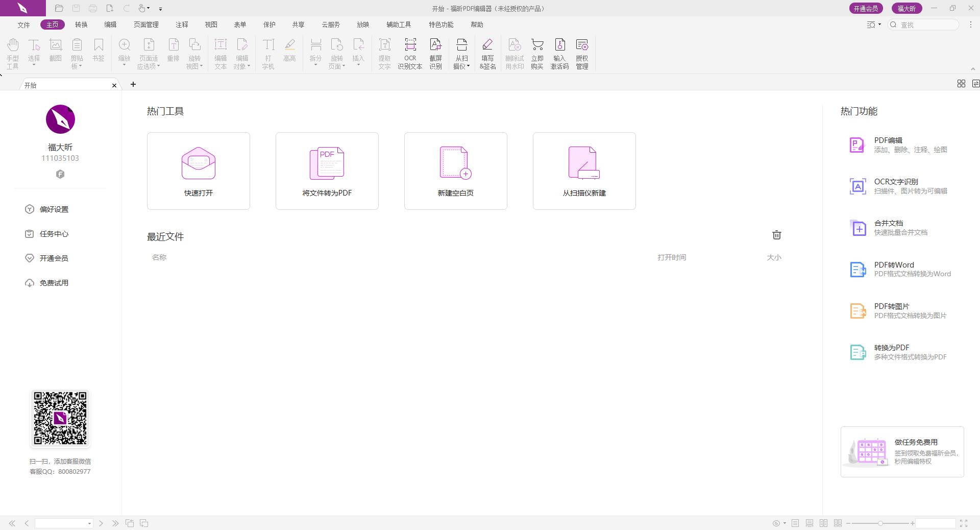Click the zoom slider handle in status bar
The image size is (980, 530).
pyautogui.click(x=880, y=523)
